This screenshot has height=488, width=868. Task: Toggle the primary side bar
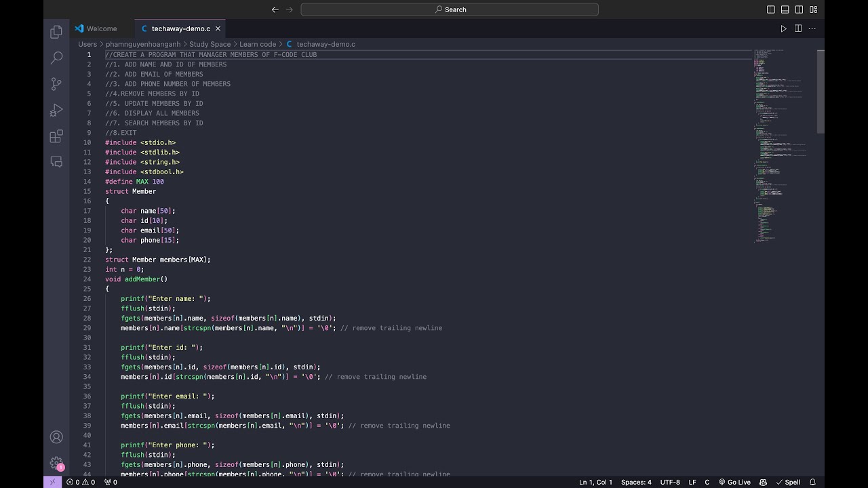[x=770, y=9]
